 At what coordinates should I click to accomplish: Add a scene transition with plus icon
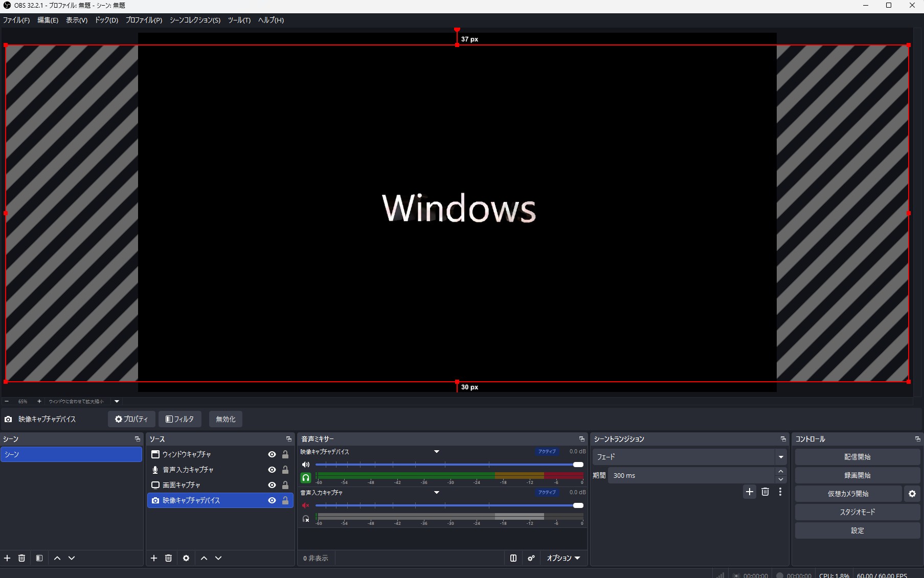click(750, 492)
